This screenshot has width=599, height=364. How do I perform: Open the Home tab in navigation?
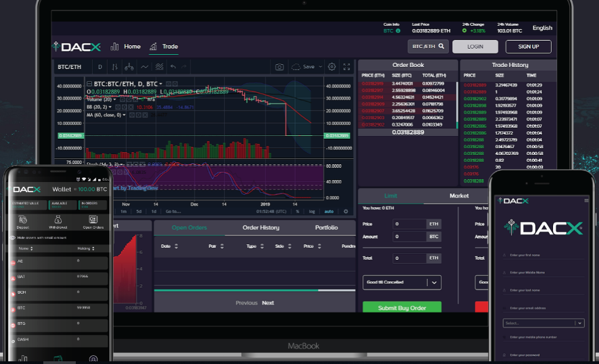[x=126, y=47]
